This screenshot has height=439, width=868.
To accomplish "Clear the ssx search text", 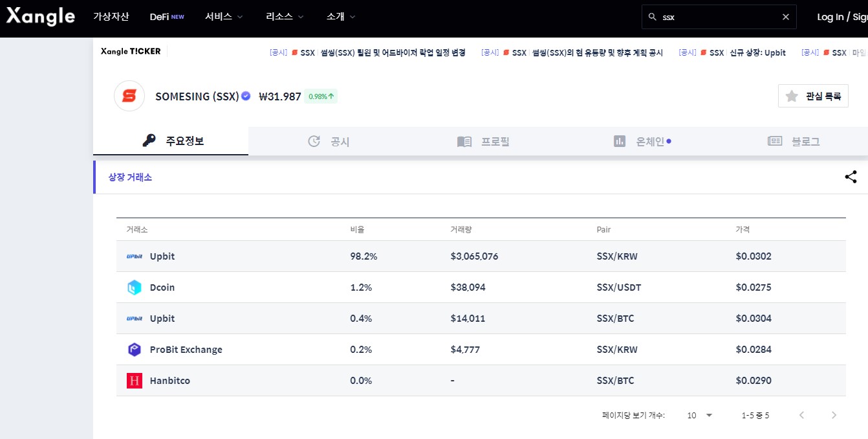I will 786,17.
